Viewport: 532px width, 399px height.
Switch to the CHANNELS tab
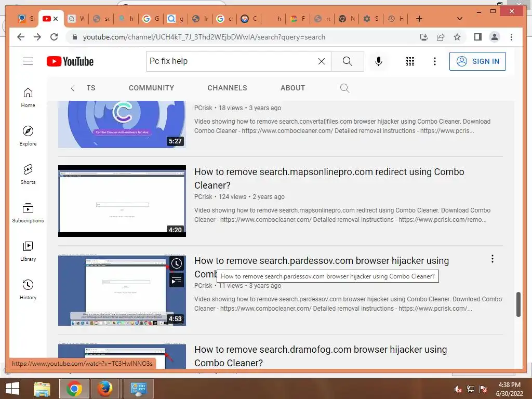227,88
